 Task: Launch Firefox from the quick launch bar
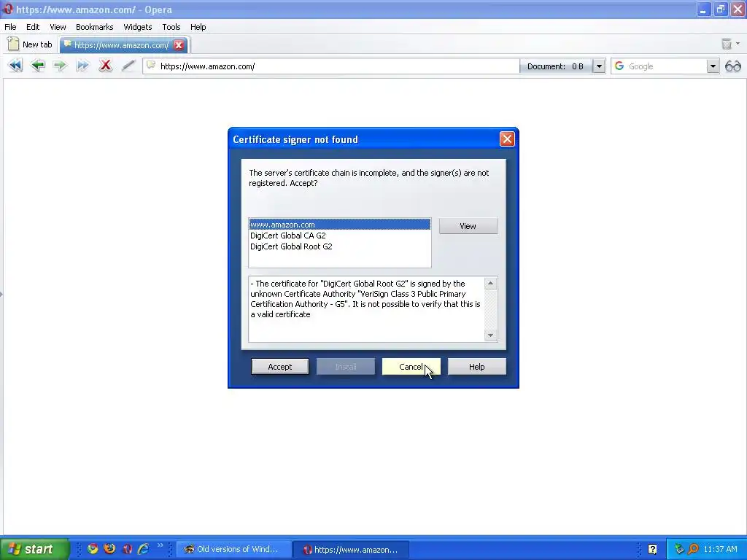click(x=109, y=548)
